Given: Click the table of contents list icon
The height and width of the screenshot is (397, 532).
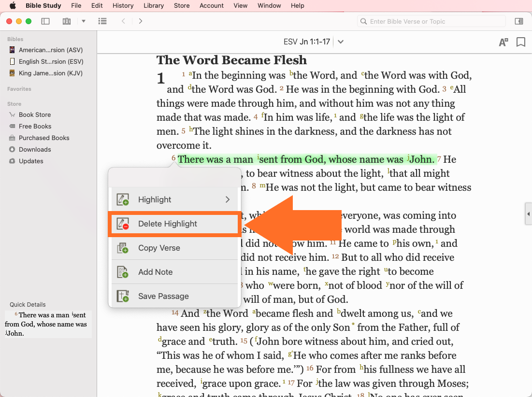Looking at the screenshot, I should pos(102,21).
